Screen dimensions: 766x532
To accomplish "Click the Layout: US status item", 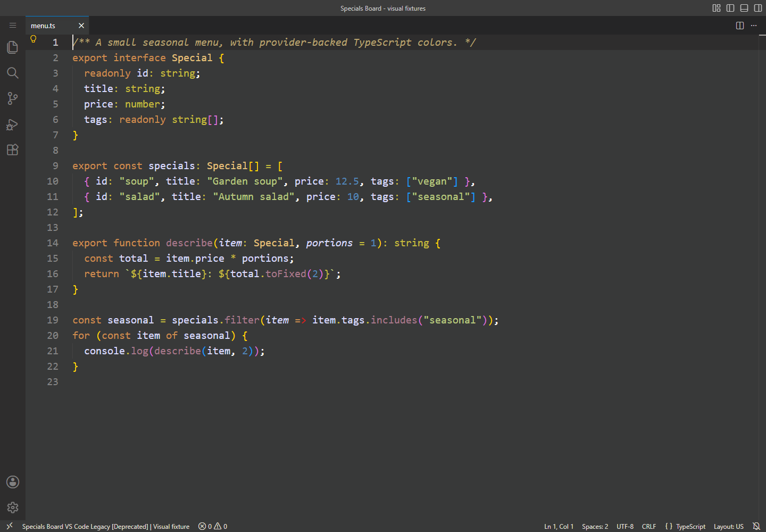I will (x=729, y=526).
